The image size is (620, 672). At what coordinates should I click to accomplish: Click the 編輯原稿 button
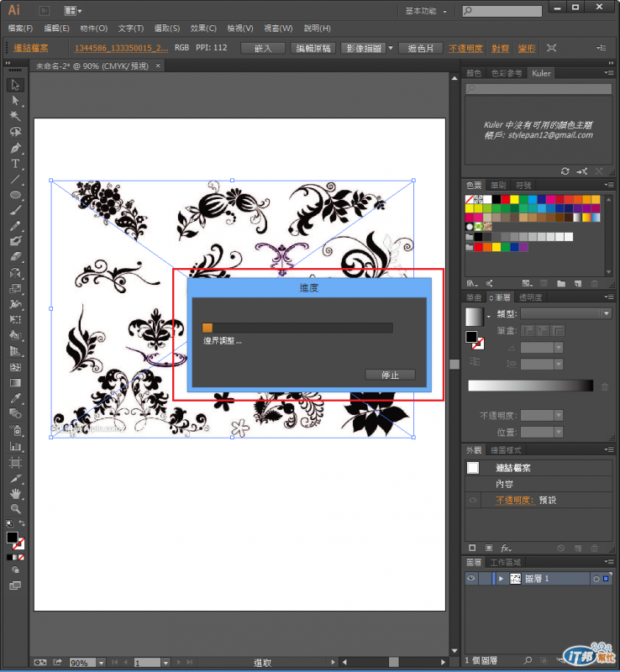[x=313, y=48]
